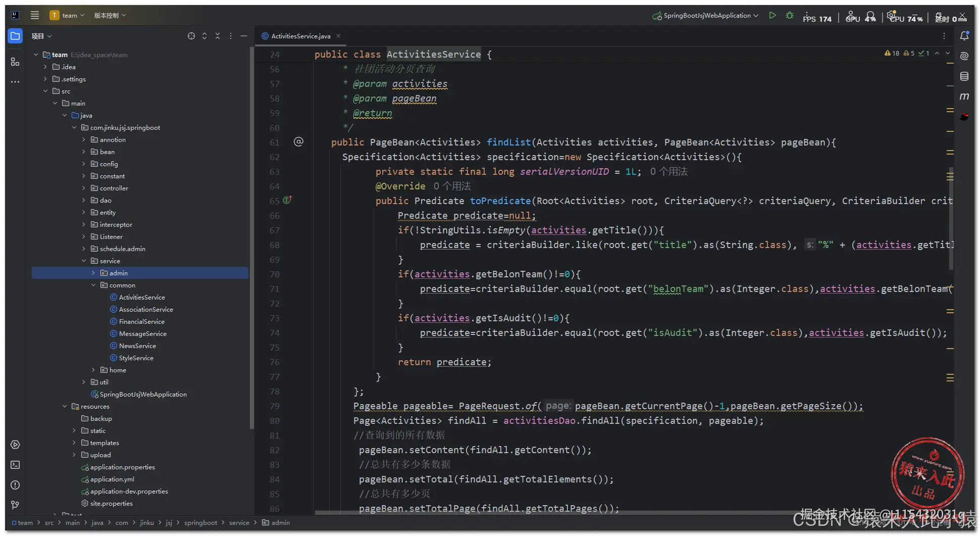Show more tool windows ellipsis

(15, 82)
